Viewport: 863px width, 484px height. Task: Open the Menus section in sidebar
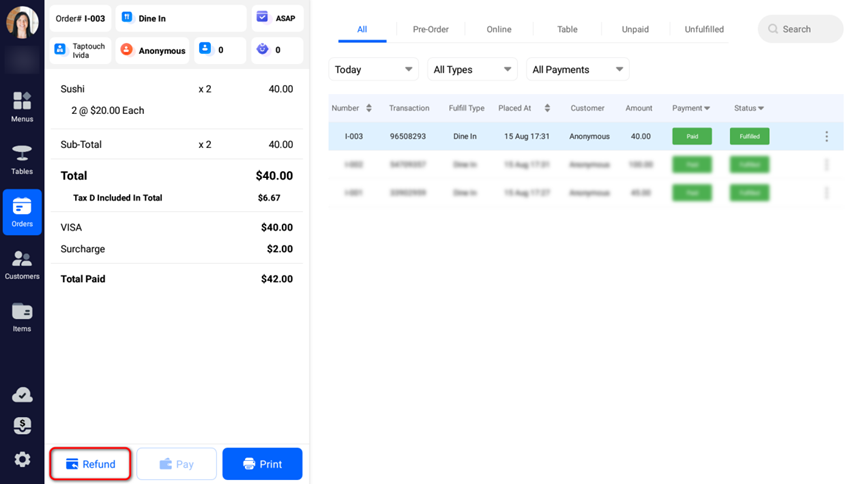coord(22,106)
